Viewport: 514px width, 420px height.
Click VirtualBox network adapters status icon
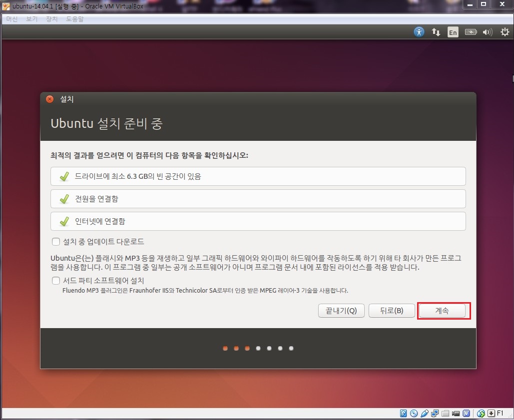(435, 414)
